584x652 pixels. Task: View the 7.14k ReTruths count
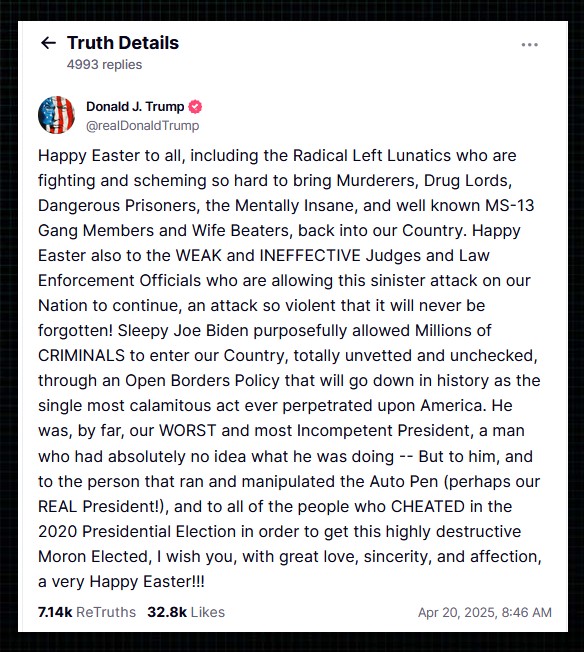[x=87, y=612]
